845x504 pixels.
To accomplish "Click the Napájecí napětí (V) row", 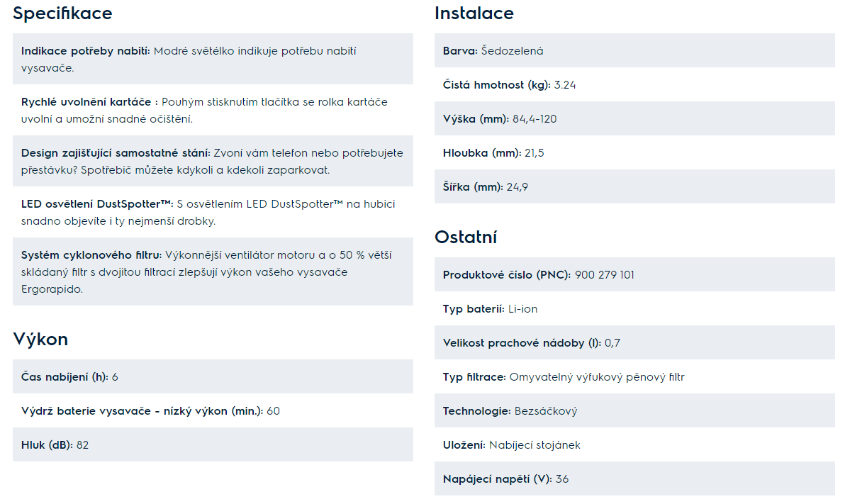I will tap(635, 478).
